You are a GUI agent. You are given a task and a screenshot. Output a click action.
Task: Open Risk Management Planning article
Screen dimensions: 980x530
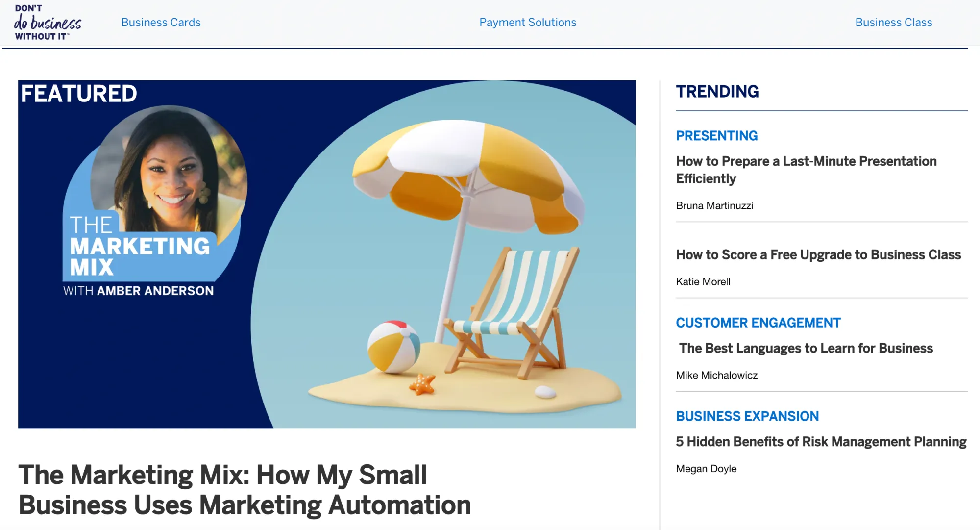point(821,442)
